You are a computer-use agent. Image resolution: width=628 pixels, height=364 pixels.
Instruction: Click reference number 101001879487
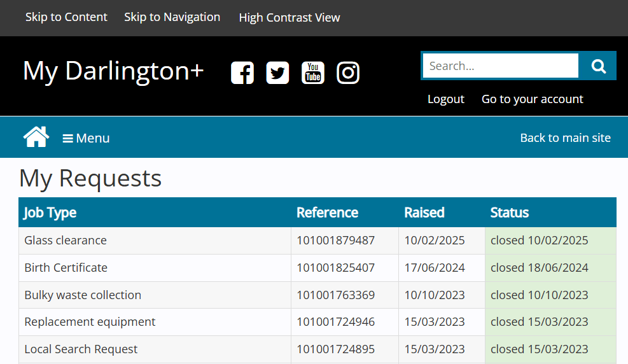coord(335,241)
